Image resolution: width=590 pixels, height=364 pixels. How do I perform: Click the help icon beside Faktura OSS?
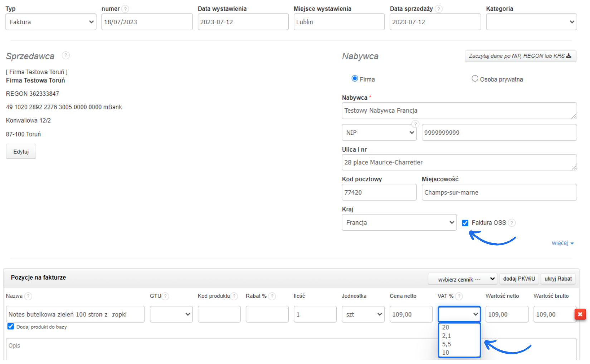click(x=512, y=223)
